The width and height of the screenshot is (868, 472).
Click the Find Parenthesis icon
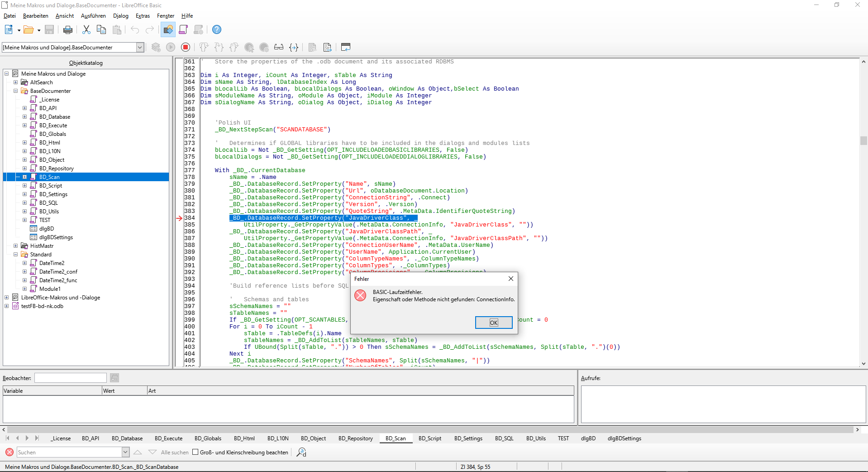(x=294, y=47)
